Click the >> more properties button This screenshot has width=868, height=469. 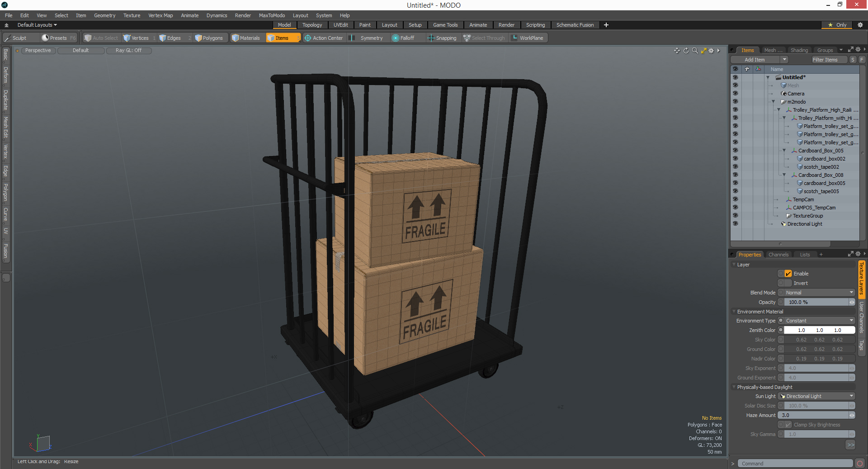click(850, 445)
